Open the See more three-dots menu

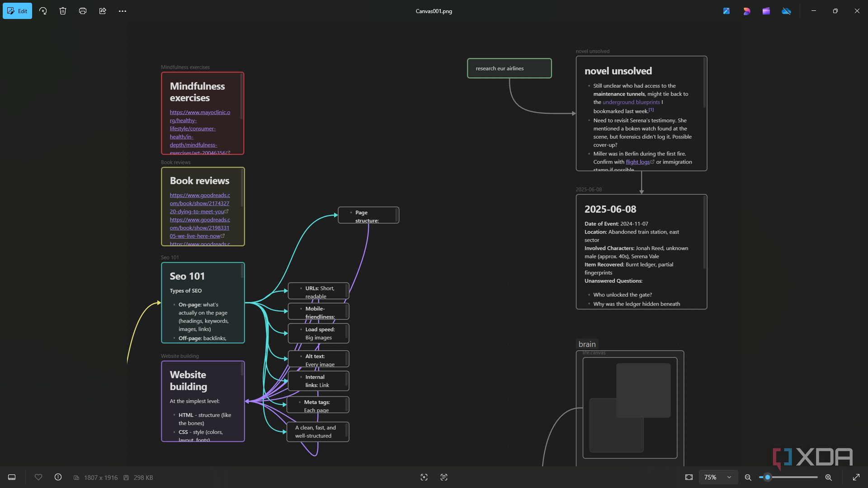(123, 11)
